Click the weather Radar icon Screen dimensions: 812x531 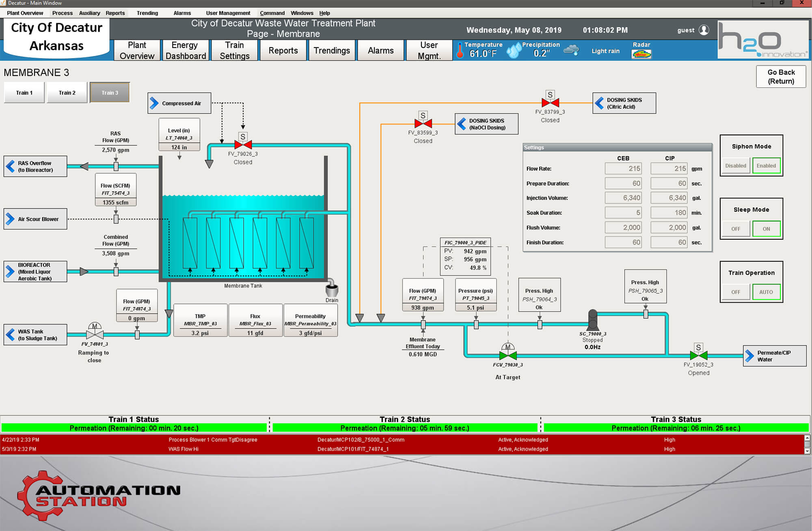[x=642, y=53]
